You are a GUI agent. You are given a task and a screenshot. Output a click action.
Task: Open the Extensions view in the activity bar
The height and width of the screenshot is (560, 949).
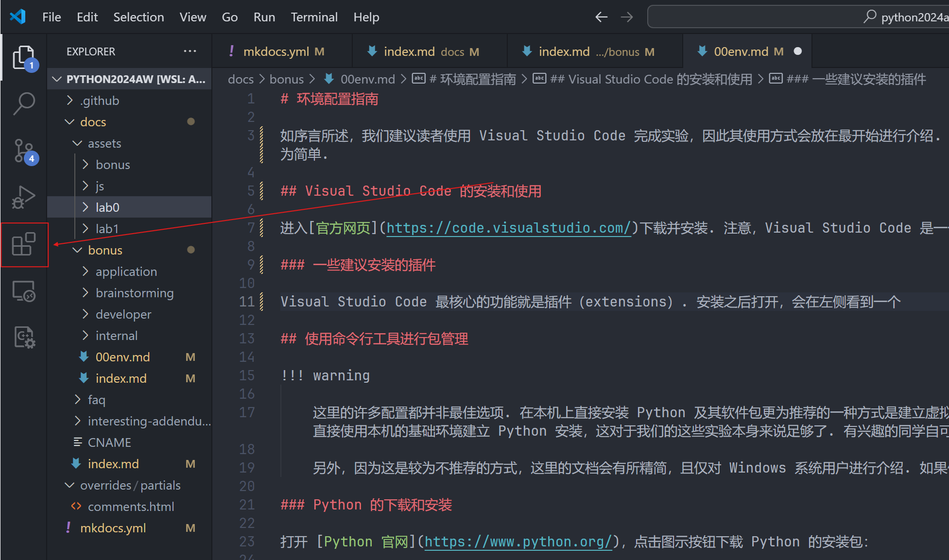[x=24, y=244]
